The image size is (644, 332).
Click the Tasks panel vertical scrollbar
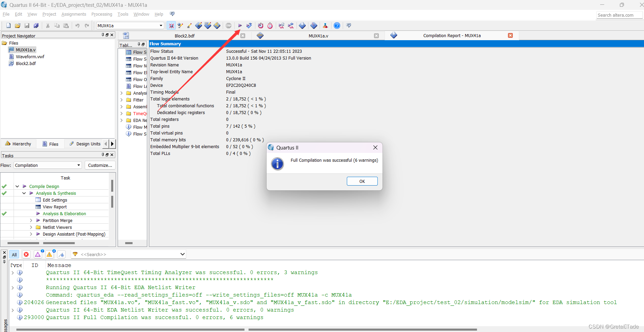pyautogui.click(x=112, y=193)
